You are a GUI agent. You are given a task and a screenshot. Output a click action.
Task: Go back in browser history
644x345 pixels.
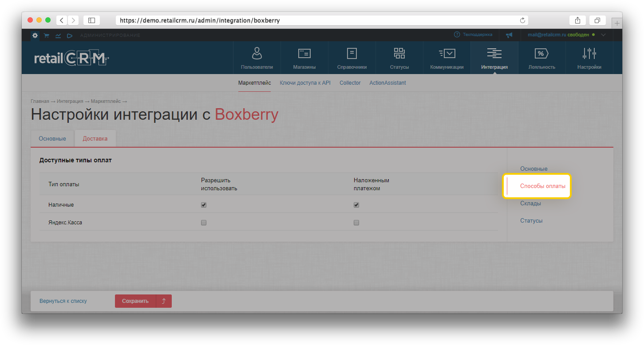coord(62,20)
